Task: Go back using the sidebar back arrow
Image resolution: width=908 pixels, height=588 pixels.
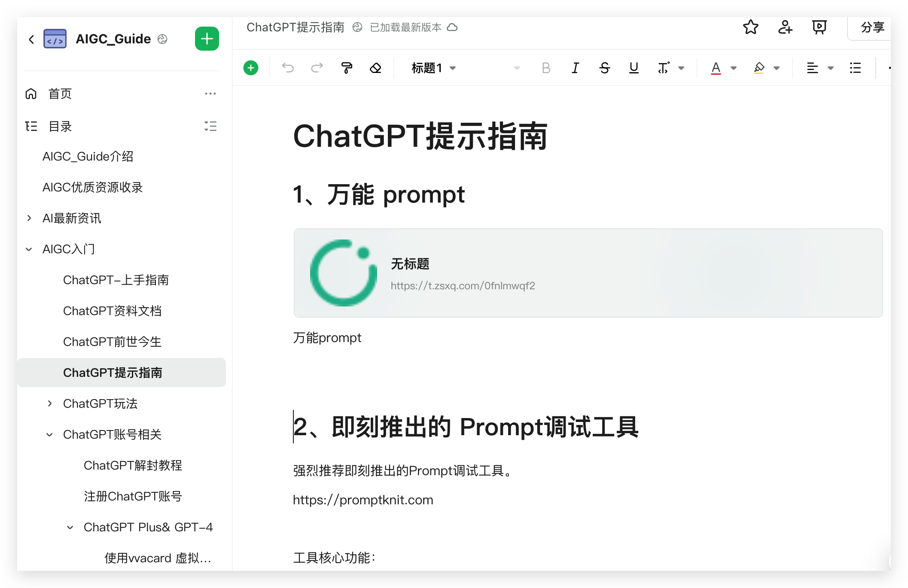Action: (x=31, y=39)
